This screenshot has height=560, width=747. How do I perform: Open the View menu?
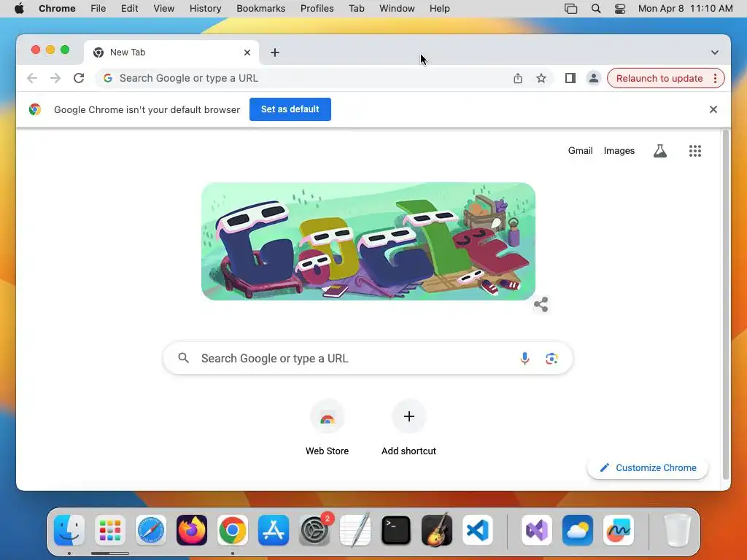(164, 9)
